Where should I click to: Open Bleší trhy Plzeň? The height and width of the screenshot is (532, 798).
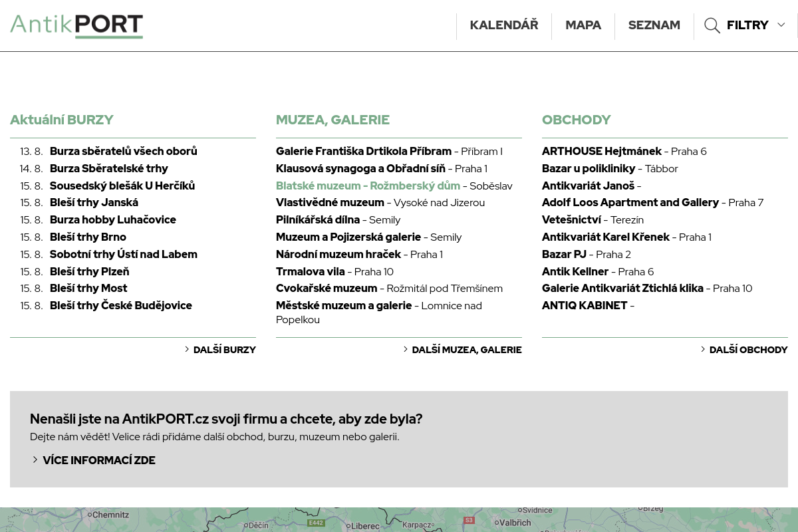[90, 271]
